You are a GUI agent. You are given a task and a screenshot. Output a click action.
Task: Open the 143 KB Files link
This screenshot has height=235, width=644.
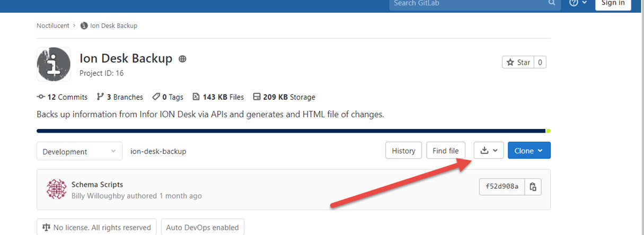click(218, 97)
